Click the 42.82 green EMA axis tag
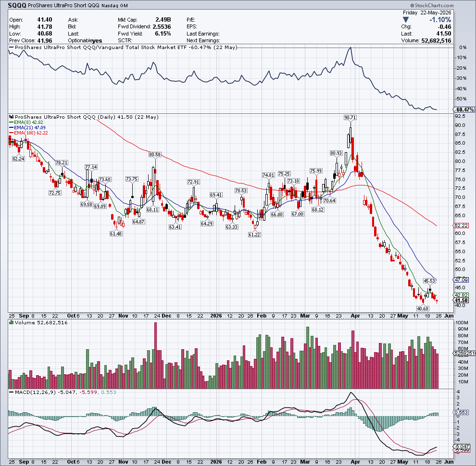The width and height of the screenshot is (476, 466). [461, 295]
